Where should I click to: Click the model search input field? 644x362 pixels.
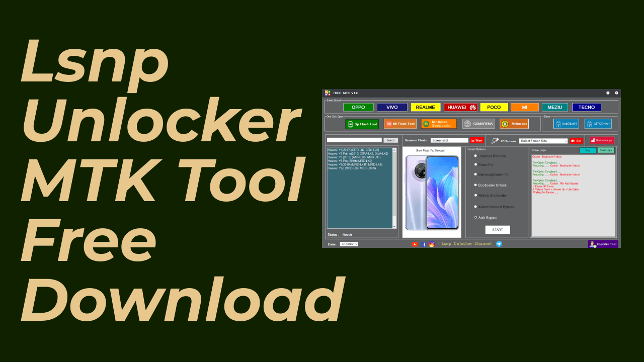click(354, 140)
